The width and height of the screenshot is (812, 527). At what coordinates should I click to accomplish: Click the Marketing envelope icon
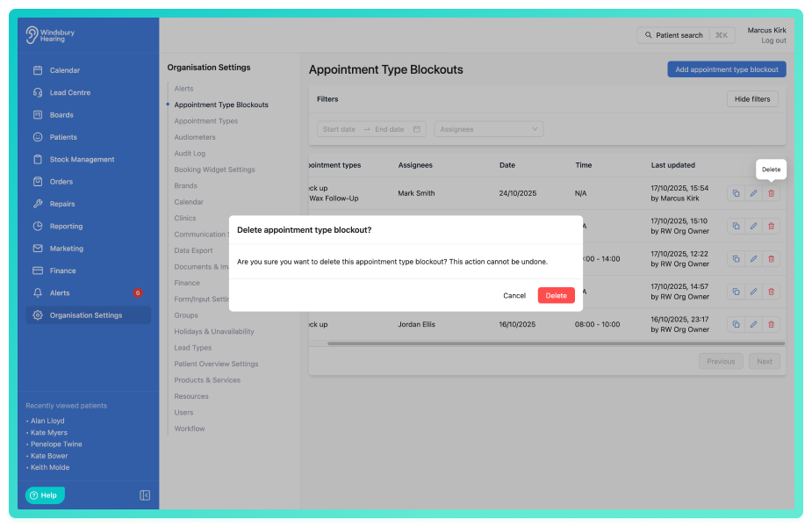(x=38, y=249)
